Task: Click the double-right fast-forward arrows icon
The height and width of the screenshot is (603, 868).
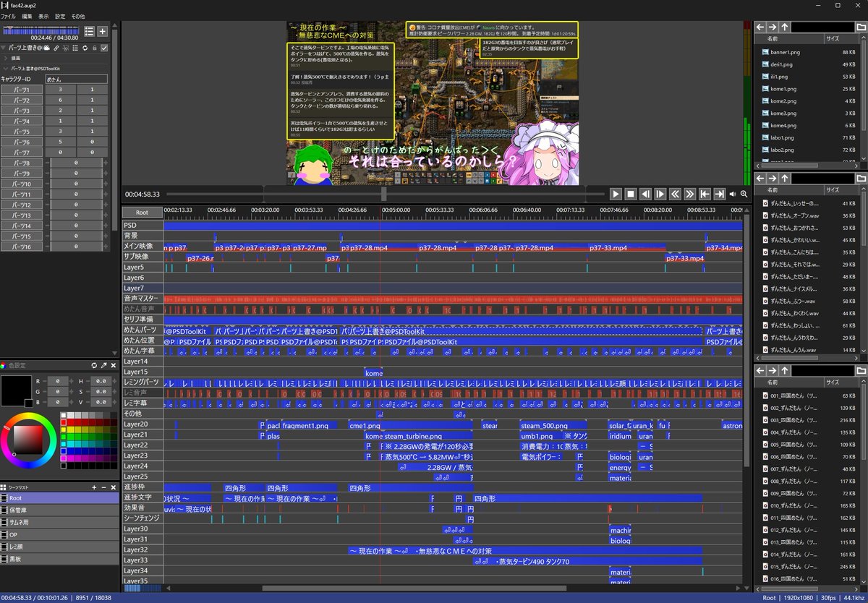Action: [689, 194]
